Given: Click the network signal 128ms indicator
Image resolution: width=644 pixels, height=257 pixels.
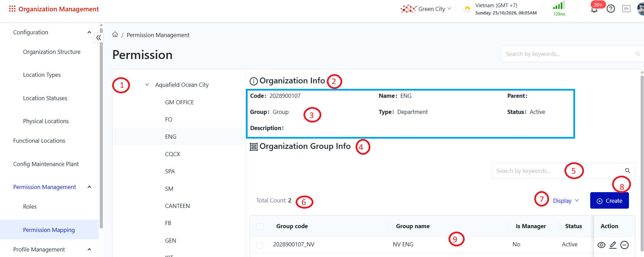Looking at the screenshot, I should click(559, 9).
